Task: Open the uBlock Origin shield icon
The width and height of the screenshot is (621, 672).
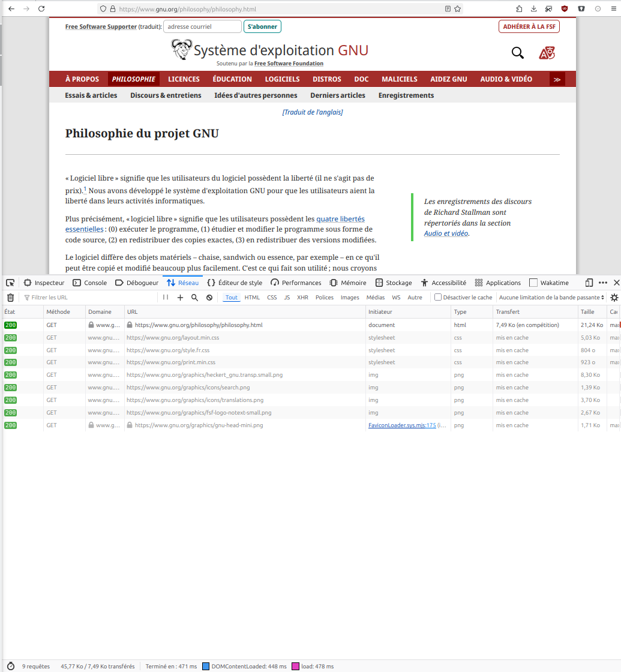Action: tap(565, 8)
